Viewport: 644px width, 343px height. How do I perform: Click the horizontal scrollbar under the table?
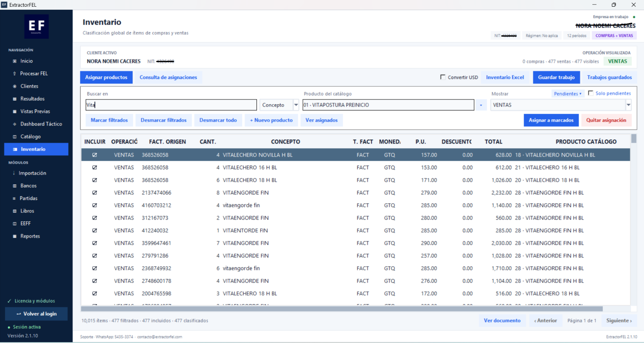pyautogui.click(x=342, y=309)
